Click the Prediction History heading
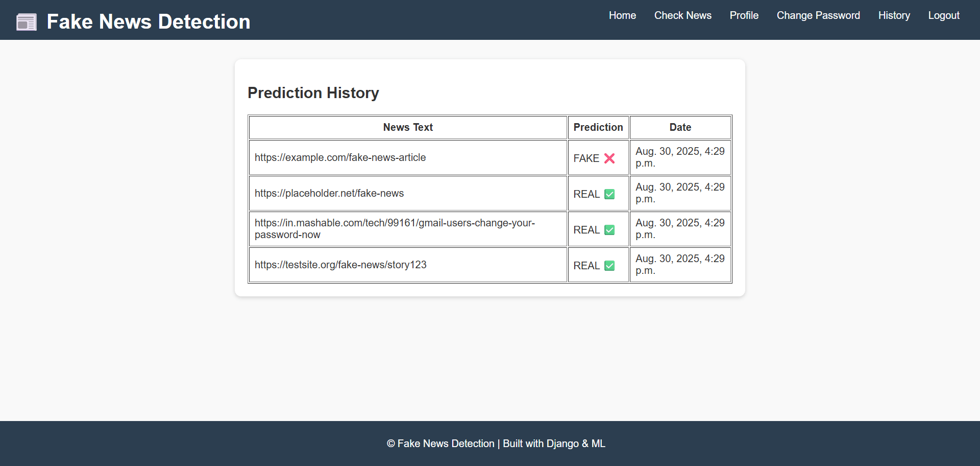980x466 pixels. (x=313, y=92)
